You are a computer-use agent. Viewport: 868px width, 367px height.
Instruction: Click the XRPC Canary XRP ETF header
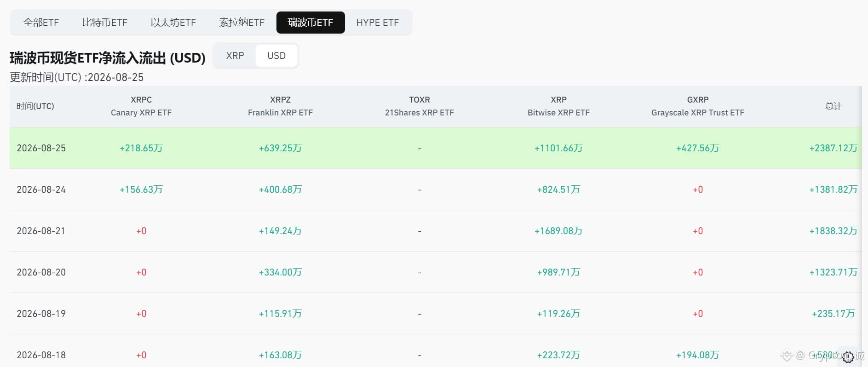click(141, 106)
